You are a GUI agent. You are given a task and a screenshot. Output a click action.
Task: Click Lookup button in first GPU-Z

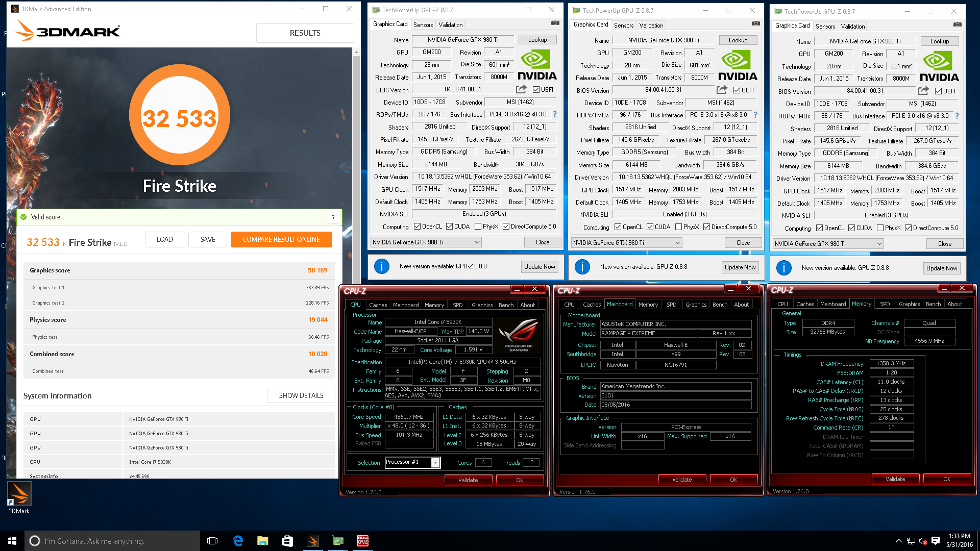point(537,39)
